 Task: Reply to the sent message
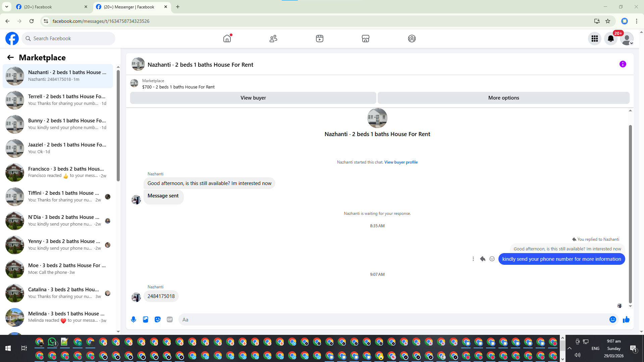[x=483, y=259]
